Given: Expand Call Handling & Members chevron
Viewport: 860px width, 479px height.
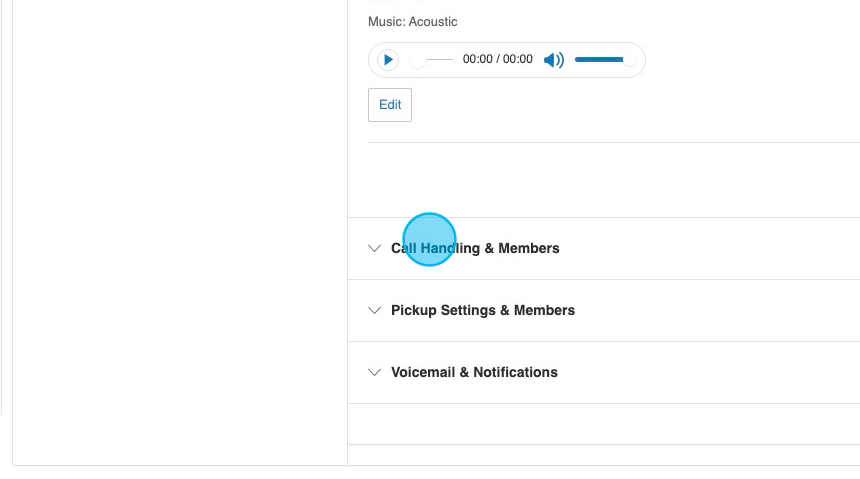Looking at the screenshot, I should click(x=375, y=248).
